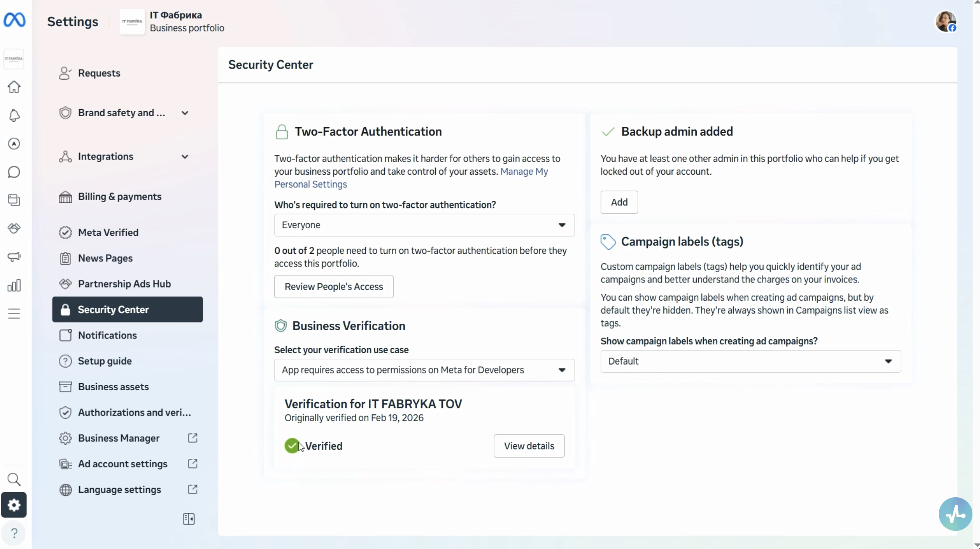Expand the Brand safety and... chevron
The width and height of the screenshot is (980, 549).
coord(185,113)
